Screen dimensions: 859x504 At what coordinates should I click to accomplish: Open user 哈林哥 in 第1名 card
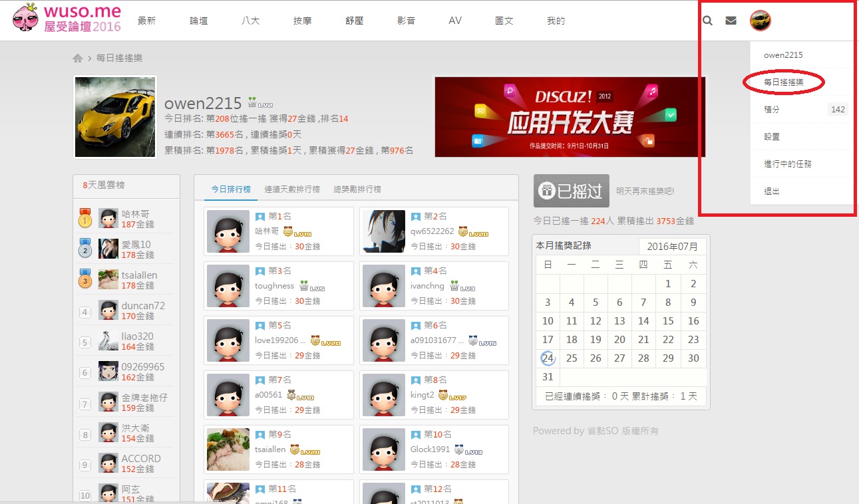266,231
